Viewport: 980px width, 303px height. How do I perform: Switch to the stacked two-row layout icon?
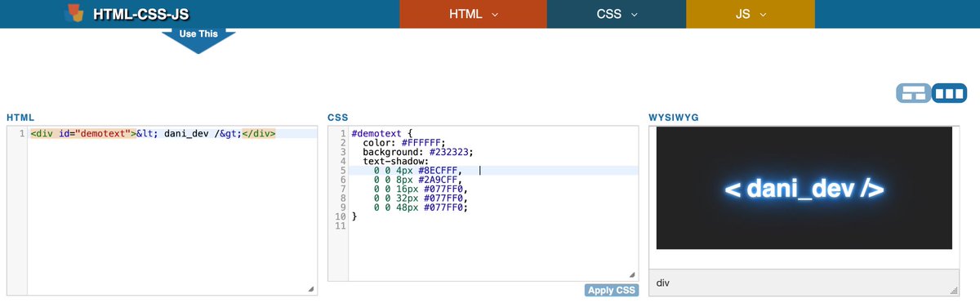[913, 93]
